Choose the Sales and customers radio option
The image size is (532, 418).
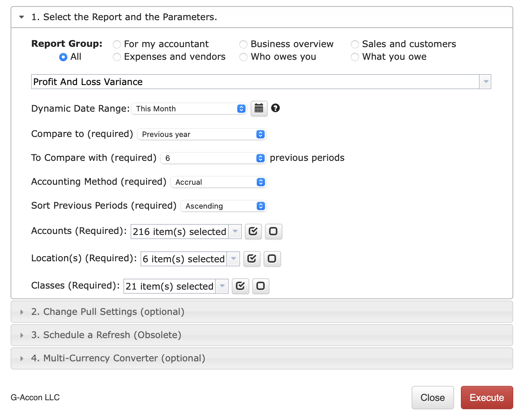point(355,44)
